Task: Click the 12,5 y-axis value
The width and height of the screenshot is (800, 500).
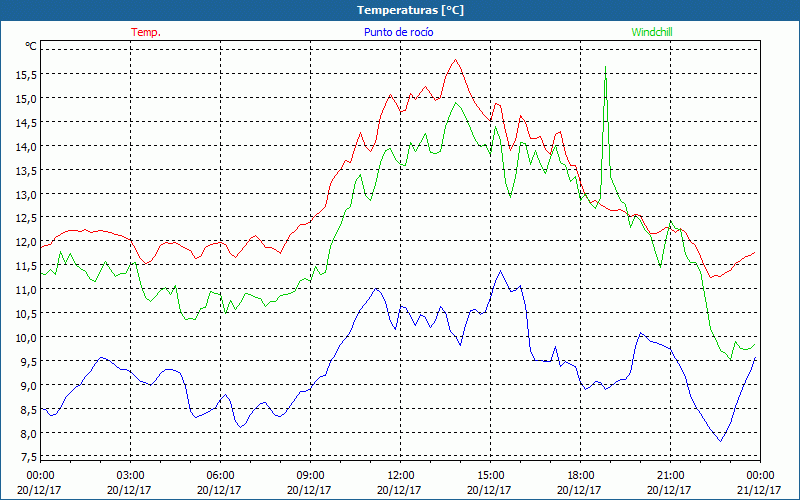Action: tap(26, 218)
